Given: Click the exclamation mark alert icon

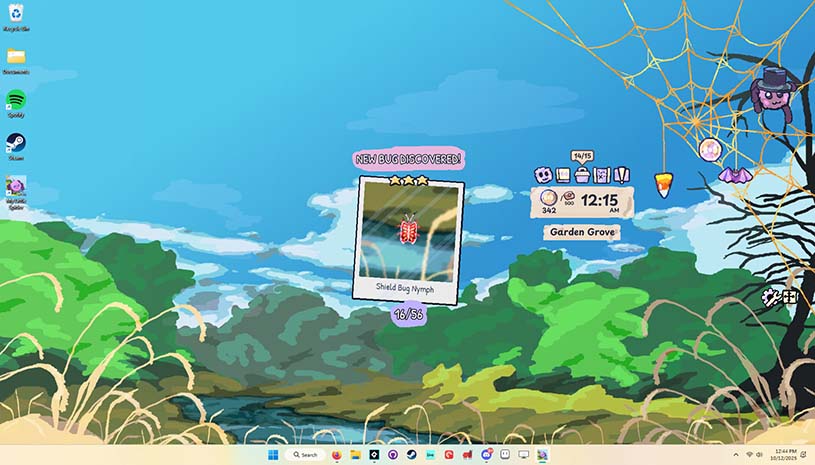Looking at the screenshot, I should [621, 175].
